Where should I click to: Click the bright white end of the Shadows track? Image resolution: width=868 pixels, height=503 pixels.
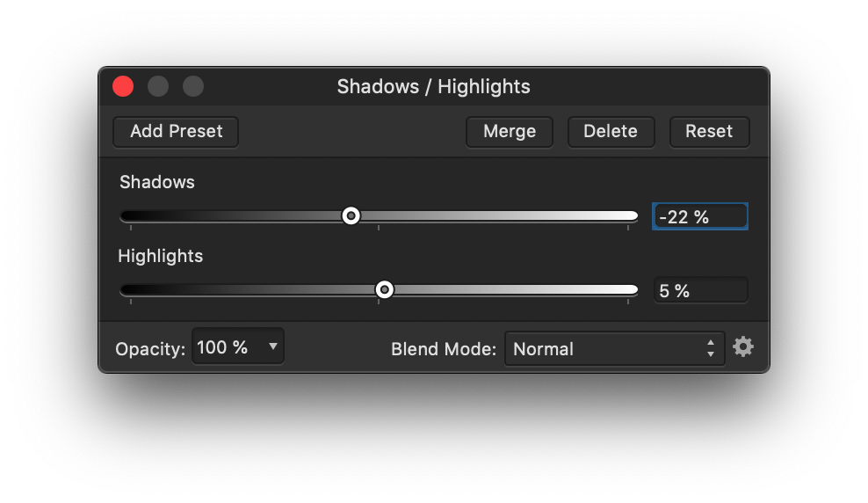point(628,215)
